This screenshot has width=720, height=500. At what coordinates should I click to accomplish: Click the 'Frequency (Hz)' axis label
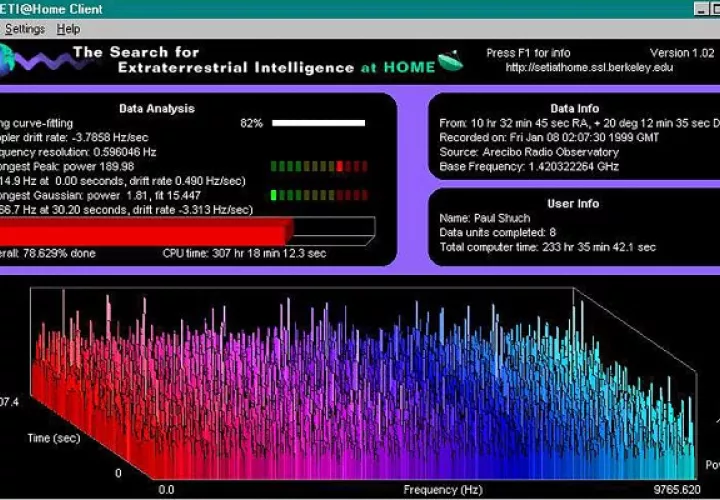443,490
